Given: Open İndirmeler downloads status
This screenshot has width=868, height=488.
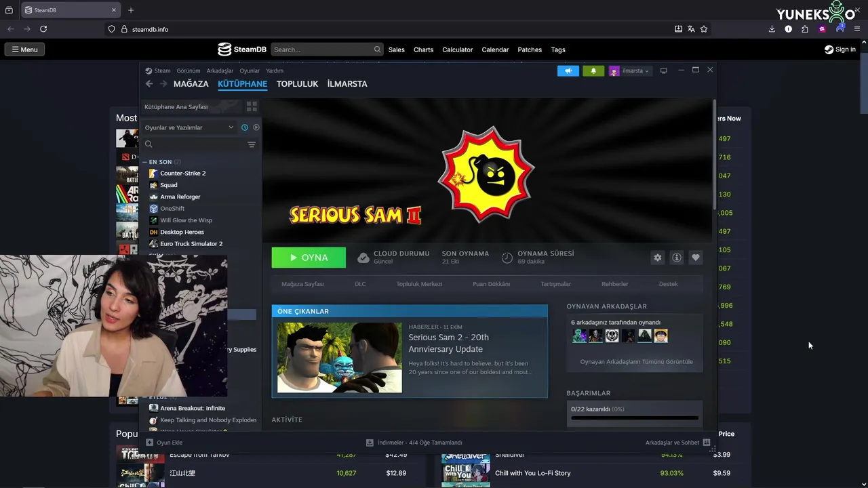Looking at the screenshot, I should 414,443.
